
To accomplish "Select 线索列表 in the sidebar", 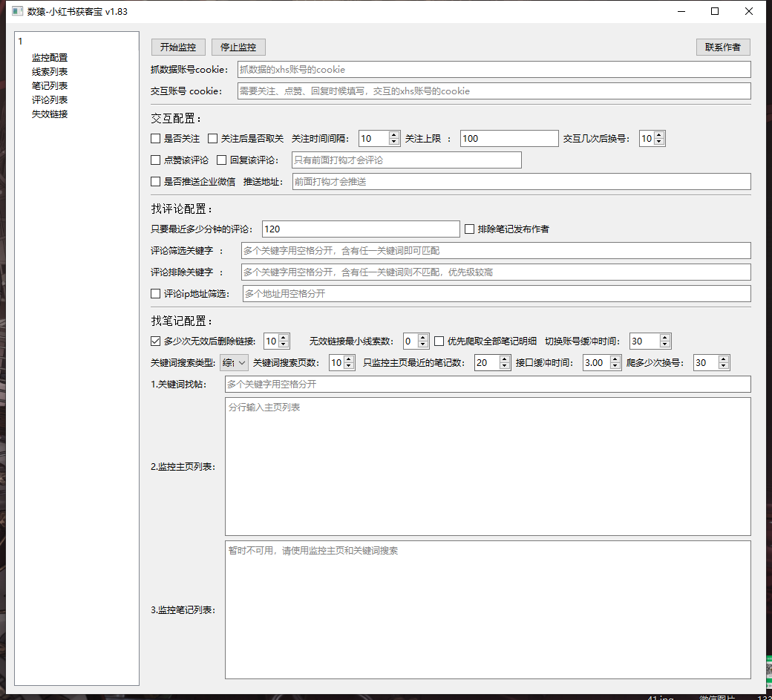I will 50,72.
